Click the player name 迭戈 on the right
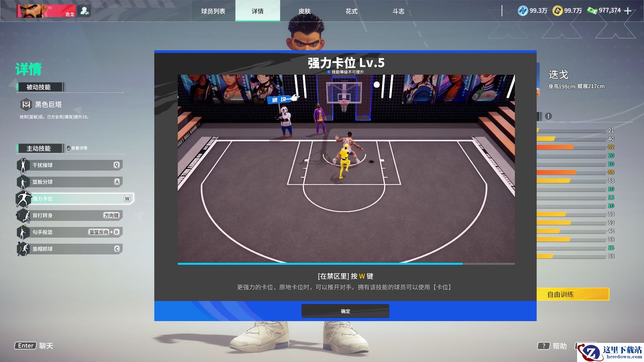Viewport: 644px width, 362px height. 558,74
